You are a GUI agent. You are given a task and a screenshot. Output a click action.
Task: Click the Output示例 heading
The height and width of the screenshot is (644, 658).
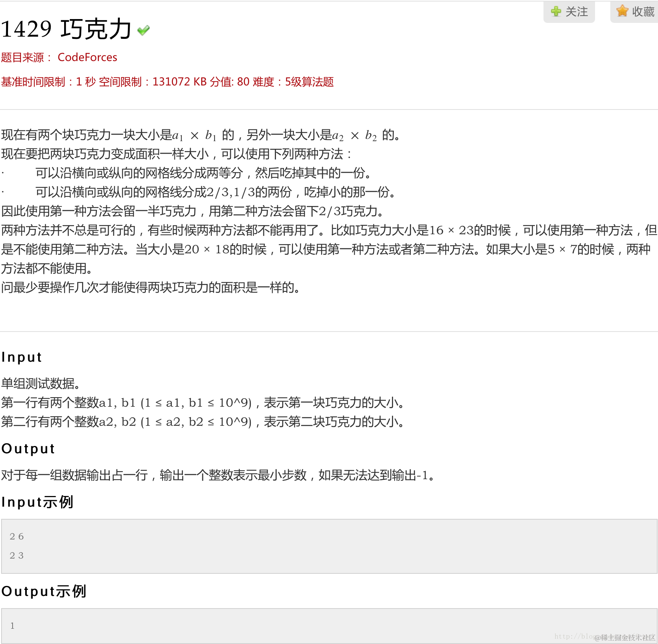(44, 591)
